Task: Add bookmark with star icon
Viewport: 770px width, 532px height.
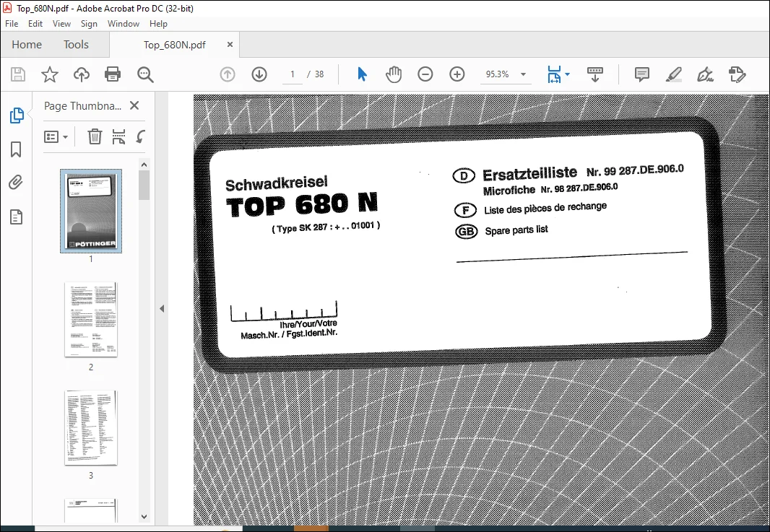Action: (x=50, y=74)
